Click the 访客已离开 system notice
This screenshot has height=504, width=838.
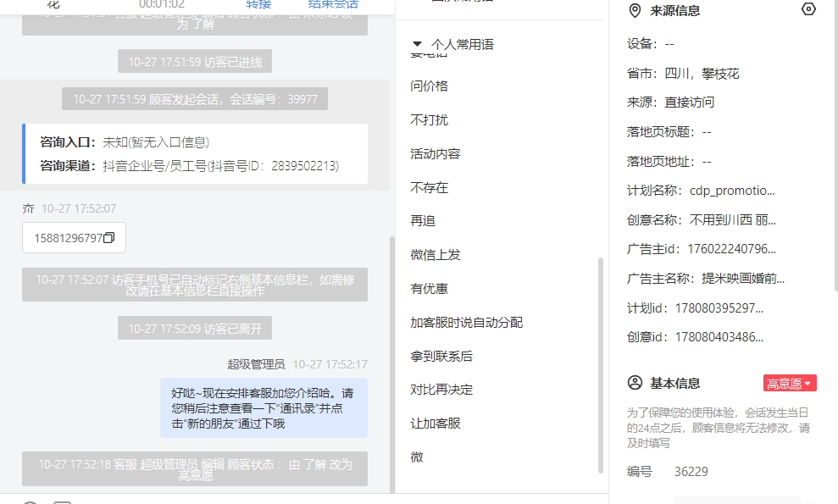[x=195, y=328]
